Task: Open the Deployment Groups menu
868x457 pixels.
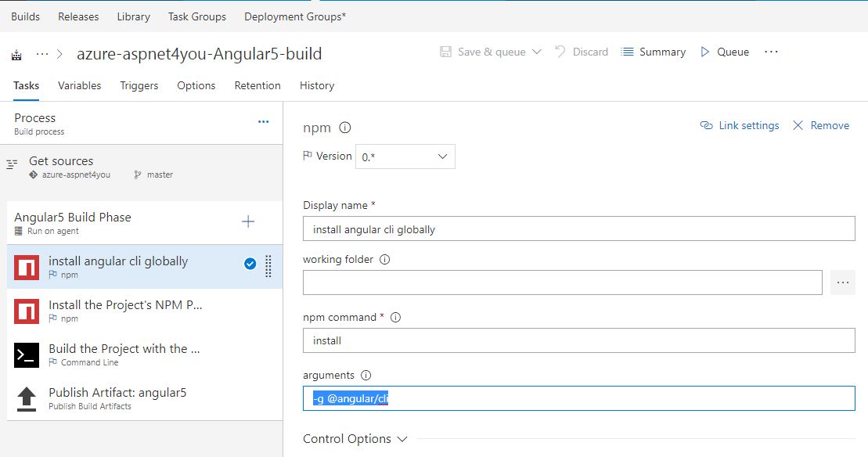Action: [295, 16]
